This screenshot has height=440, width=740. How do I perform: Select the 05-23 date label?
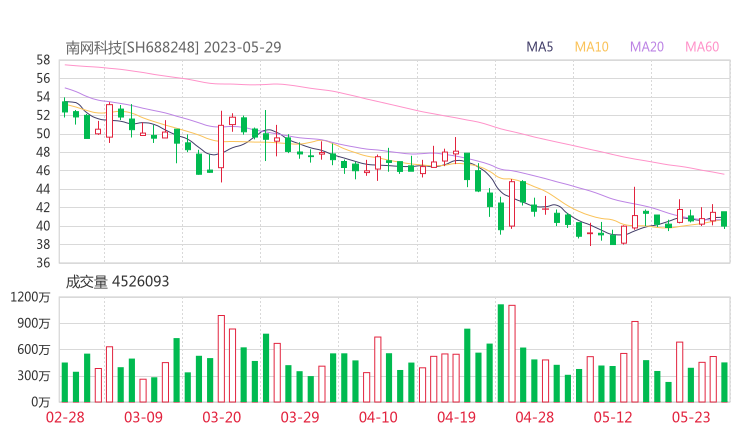[x=691, y=417]
